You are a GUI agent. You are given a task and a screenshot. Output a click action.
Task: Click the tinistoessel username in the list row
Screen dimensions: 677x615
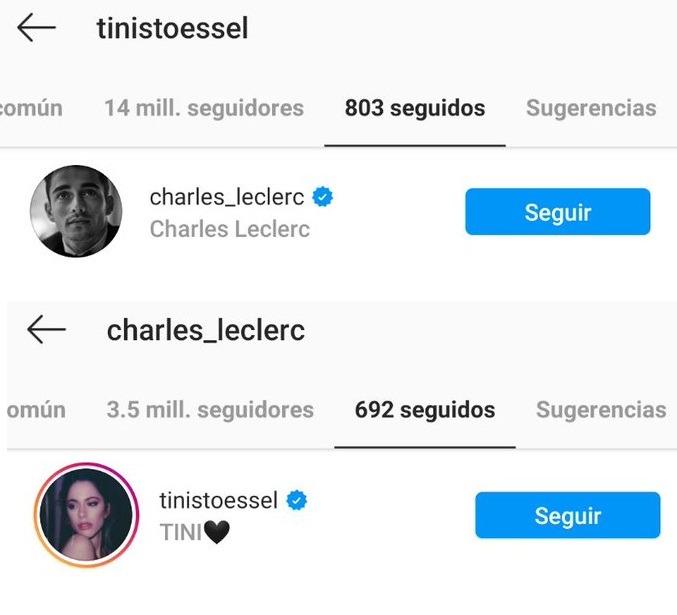pos(218,501)
